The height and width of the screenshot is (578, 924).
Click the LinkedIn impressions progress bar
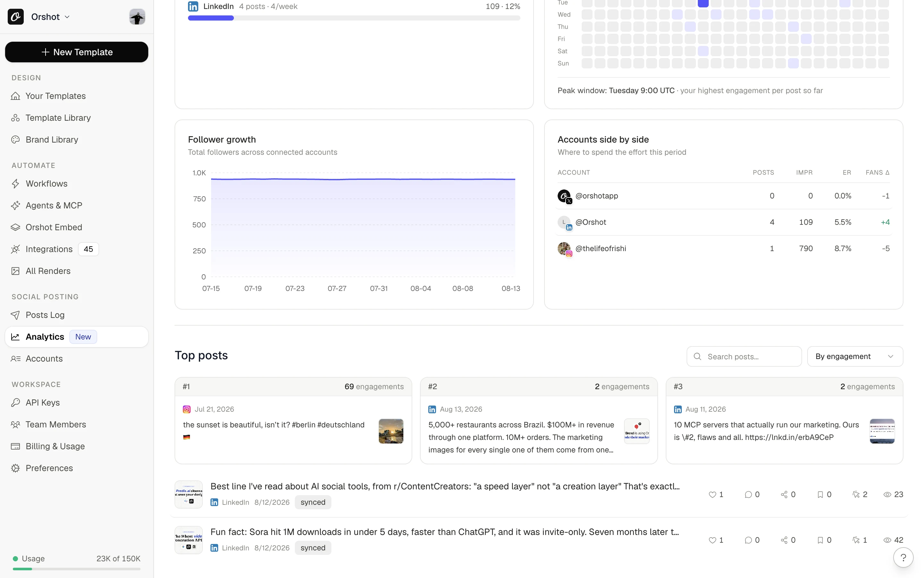[x=354, y=18]
